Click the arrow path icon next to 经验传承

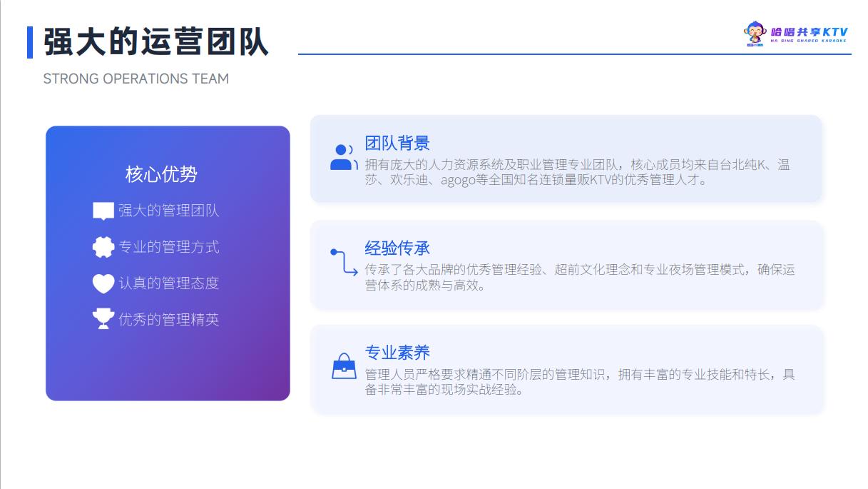pos(344,262)
